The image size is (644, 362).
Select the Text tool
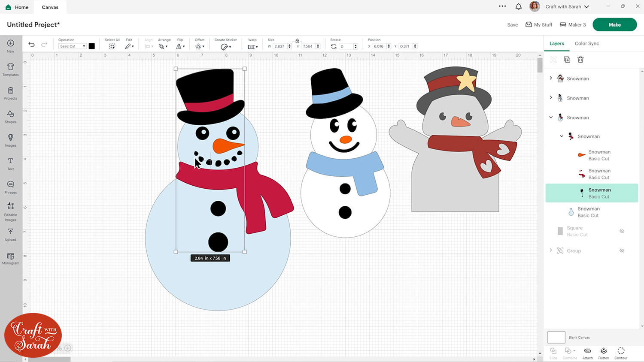tap(10, 163)
